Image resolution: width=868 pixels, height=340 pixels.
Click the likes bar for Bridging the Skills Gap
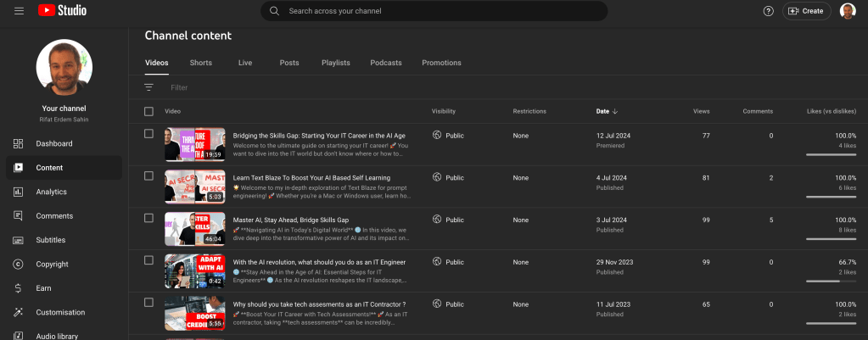831,155
